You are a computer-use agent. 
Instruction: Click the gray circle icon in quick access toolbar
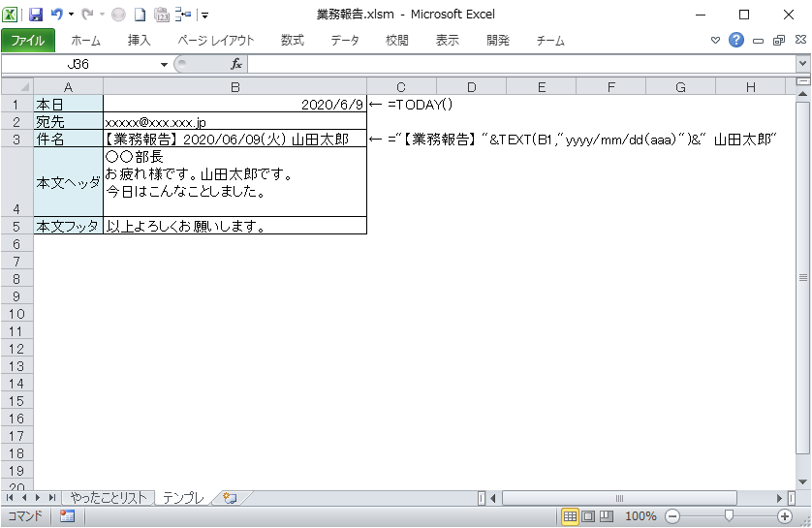tap(118, 15)
